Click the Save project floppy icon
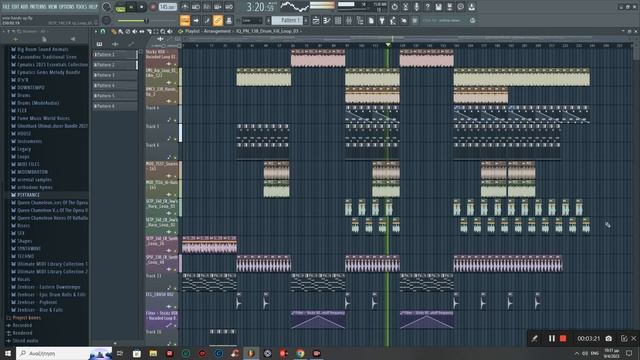640x360 pixels. pos(438,7)
